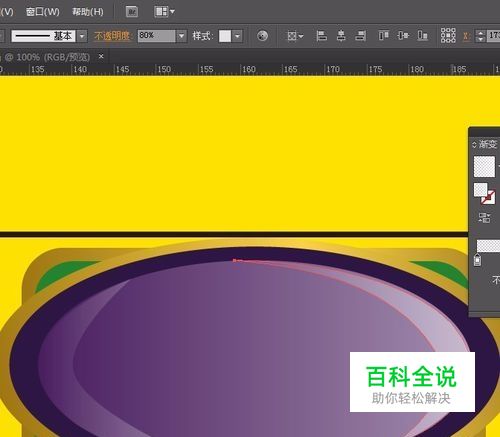The width and height of the screenshot is (500, 437).
Task: Click the stroke none box in gradient panel
Action: tap(489, 198)
